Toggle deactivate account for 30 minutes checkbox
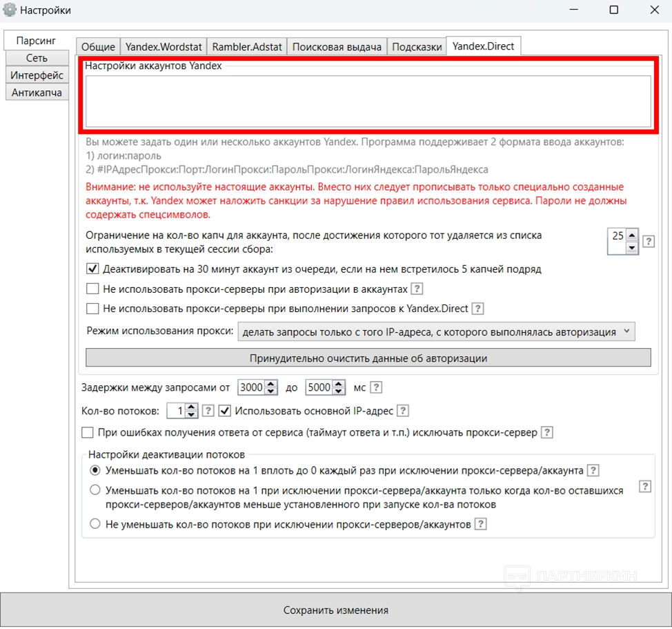 coord(92,269)
